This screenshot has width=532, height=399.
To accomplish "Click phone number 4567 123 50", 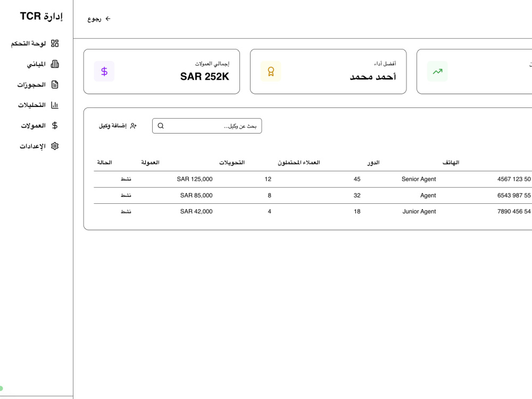I will point(514,179).
